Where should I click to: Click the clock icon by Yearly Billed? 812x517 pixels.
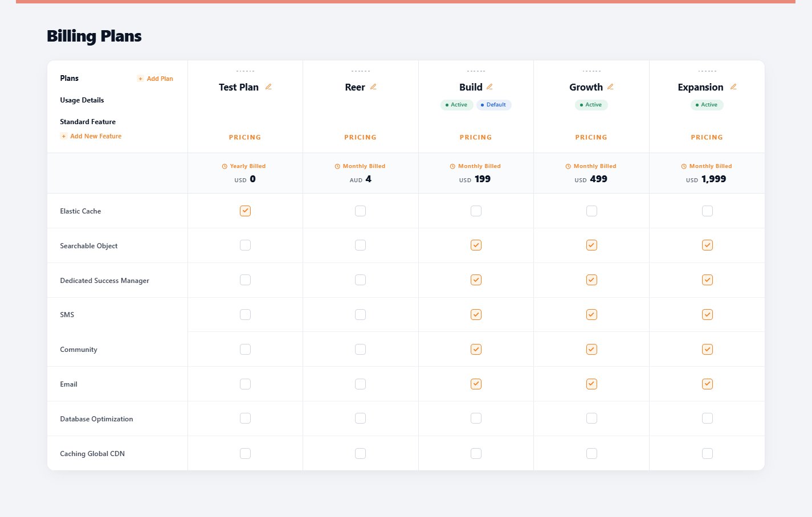coord(225,166)
